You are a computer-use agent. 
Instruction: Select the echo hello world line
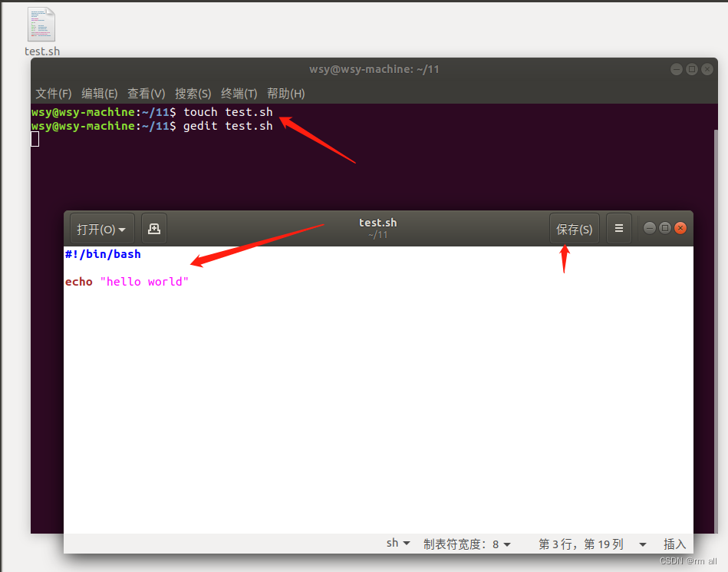click(128, 281)
